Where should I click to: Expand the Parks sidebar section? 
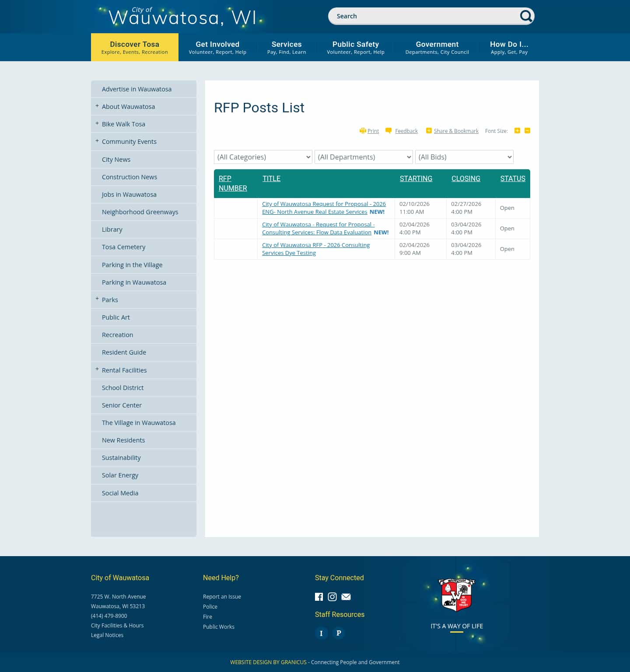(97, 299)
